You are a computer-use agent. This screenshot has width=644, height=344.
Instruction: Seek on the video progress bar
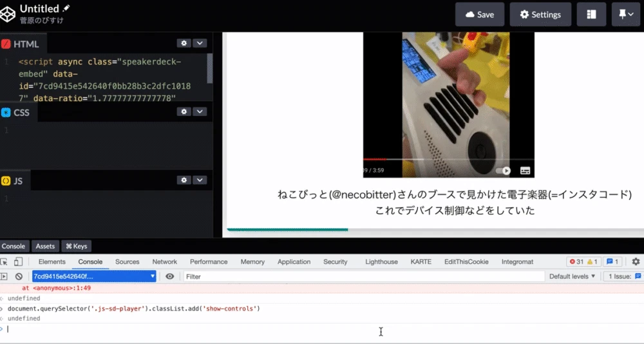(448, 159)
